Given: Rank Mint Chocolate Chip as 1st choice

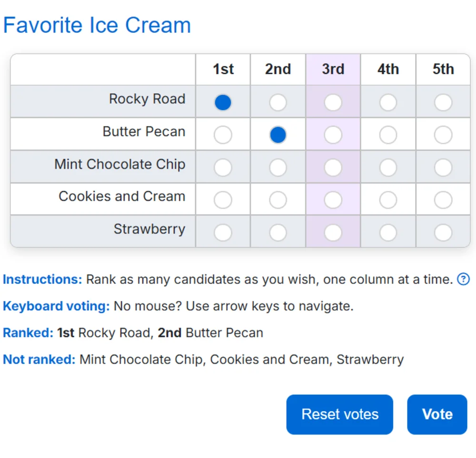Looking at the screenshot, I should pos(222,167).
